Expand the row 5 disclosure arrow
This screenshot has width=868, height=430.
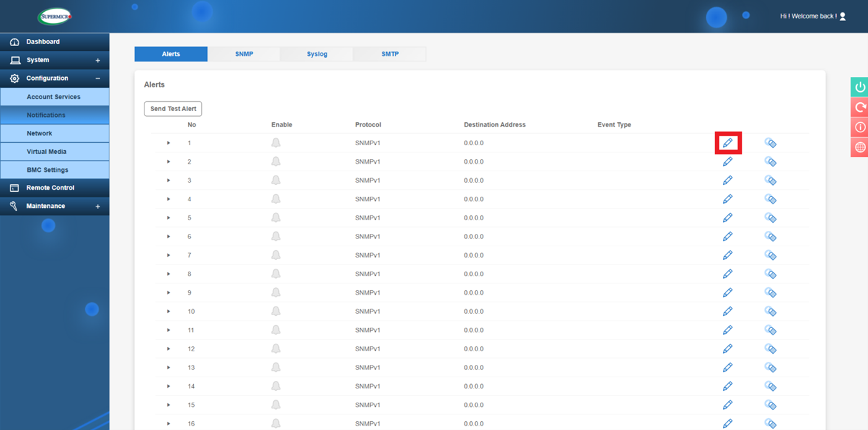point(169,218)
